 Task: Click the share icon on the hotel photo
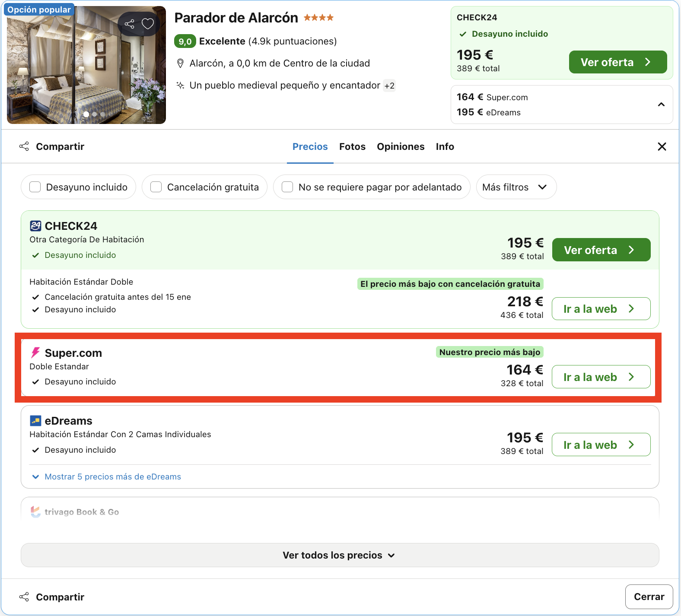pyautogui.click(x=130, y=24)
